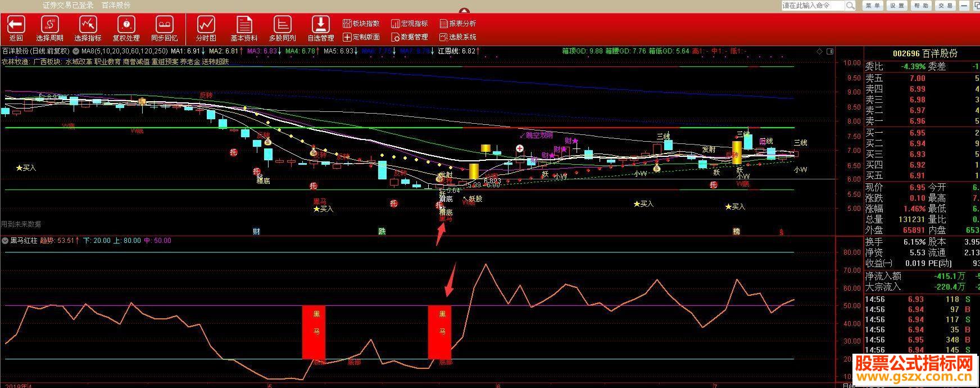The height and width of the screenshot is (388, 980).
Task: Toggle the side panel icon near the price axis
Action: 831,51
